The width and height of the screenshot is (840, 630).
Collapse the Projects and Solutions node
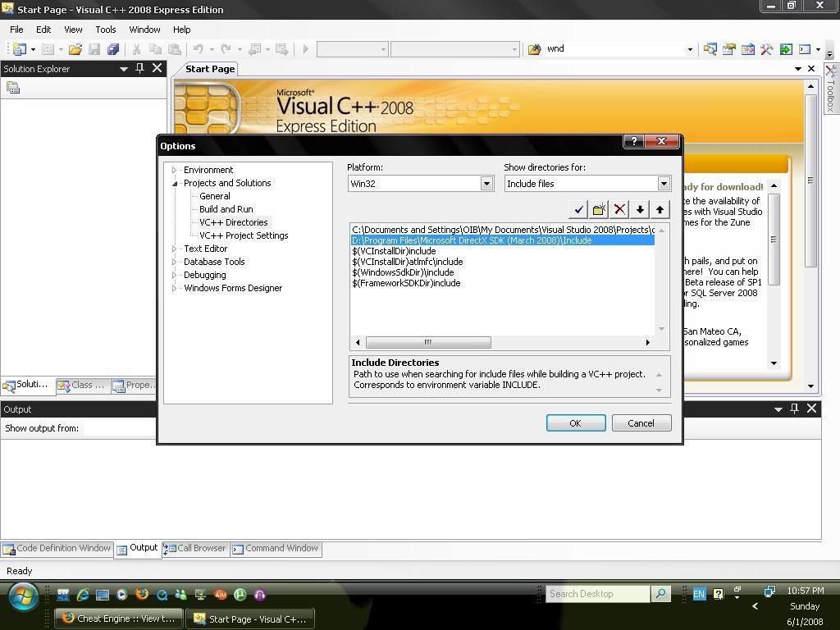(x=174, y=183)
